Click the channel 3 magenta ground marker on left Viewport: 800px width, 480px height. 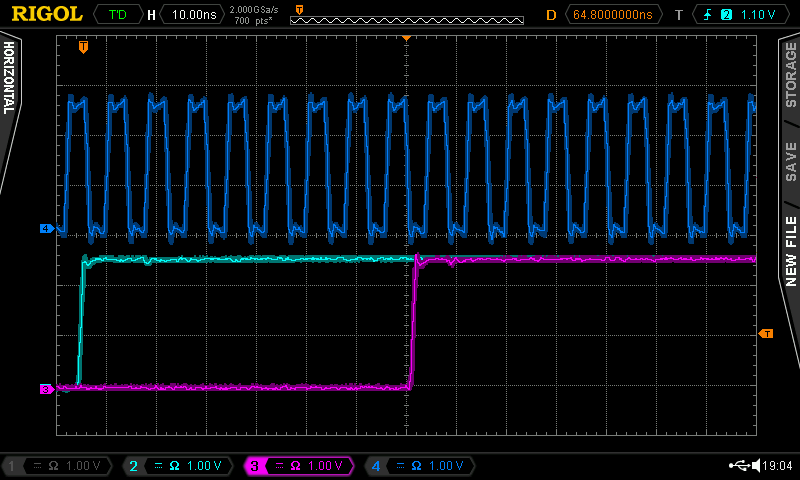[45, 390]
